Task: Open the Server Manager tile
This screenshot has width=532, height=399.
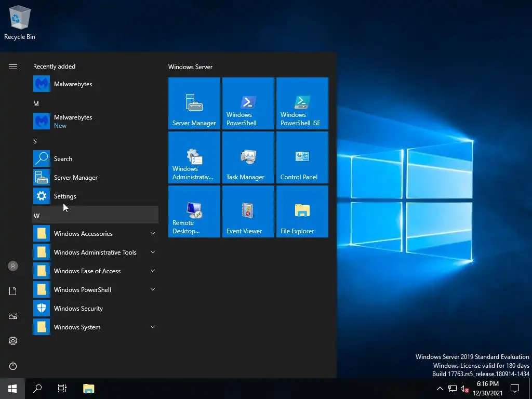Action: (x=194, y=103)
